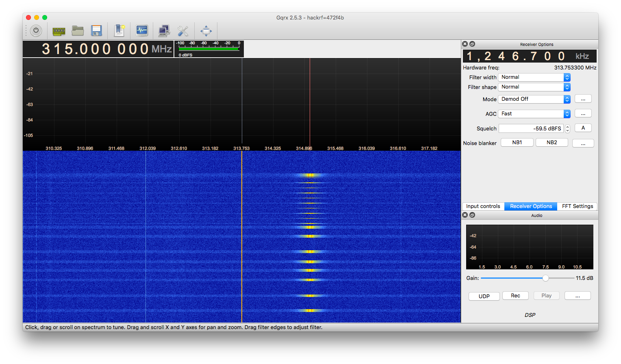The height and width of the screenshot is (364, 621).
Task: Click the audio Gain slider handle
Action: (545, 278)
